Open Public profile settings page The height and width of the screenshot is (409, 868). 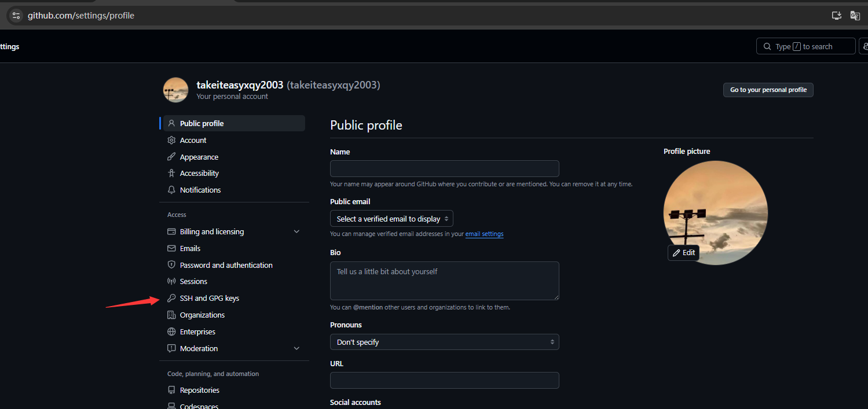coord(234,123)
